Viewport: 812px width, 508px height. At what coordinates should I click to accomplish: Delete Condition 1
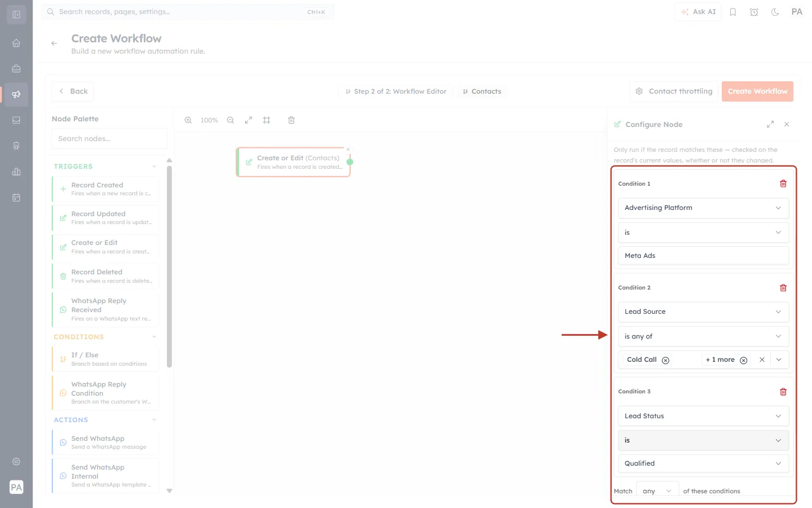783,183
